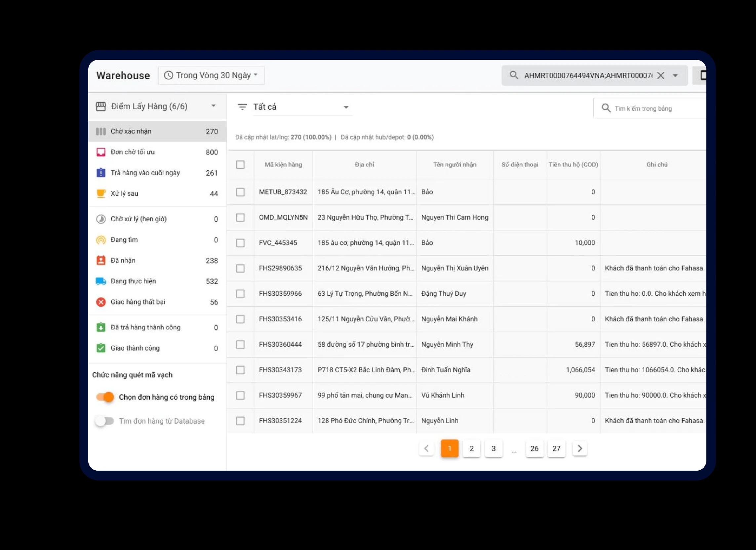This screenshot has width=756, height=550.
Task: Select the Chờ xác nhận menu item
Action: (x=155, y=131)
